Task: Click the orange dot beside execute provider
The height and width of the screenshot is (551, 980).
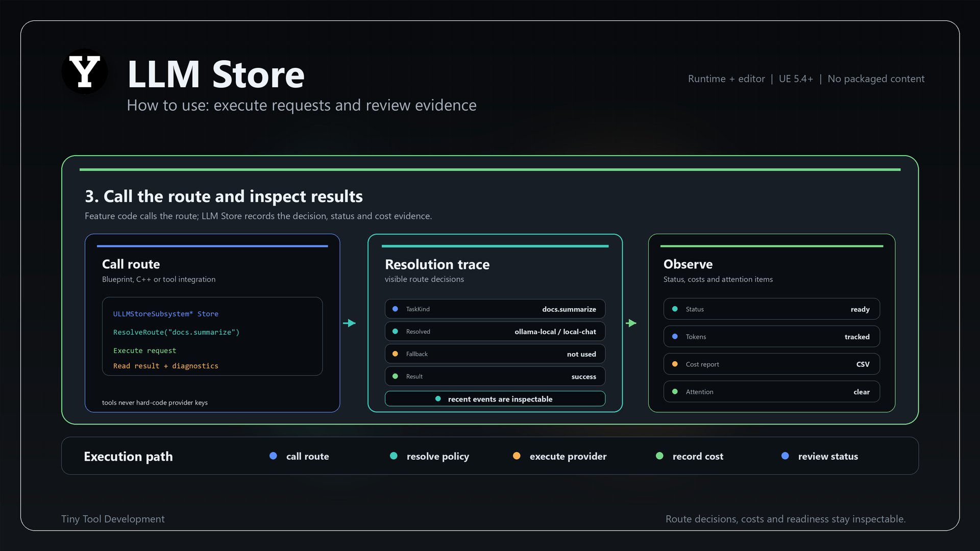Action: (517, 456)
